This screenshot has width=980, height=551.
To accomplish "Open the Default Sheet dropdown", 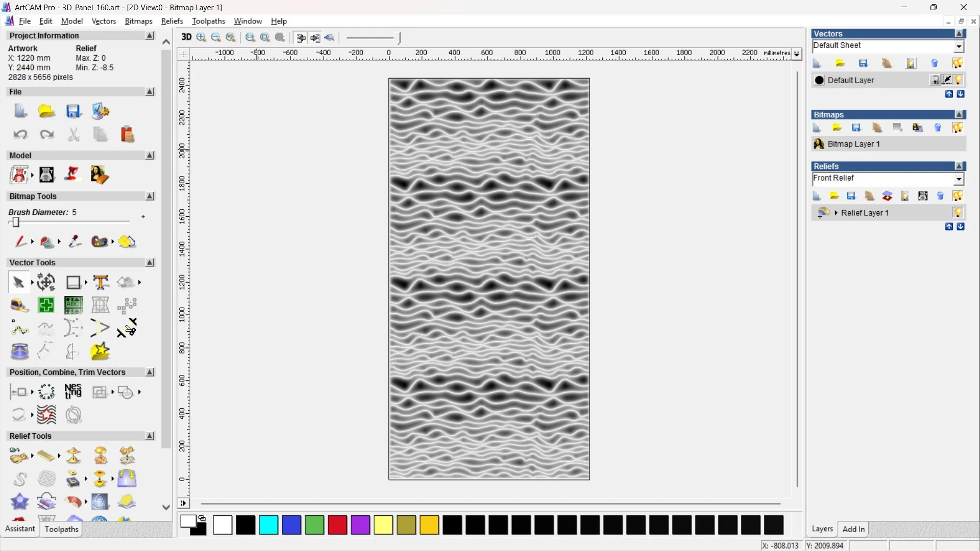I will click(959, 46).
